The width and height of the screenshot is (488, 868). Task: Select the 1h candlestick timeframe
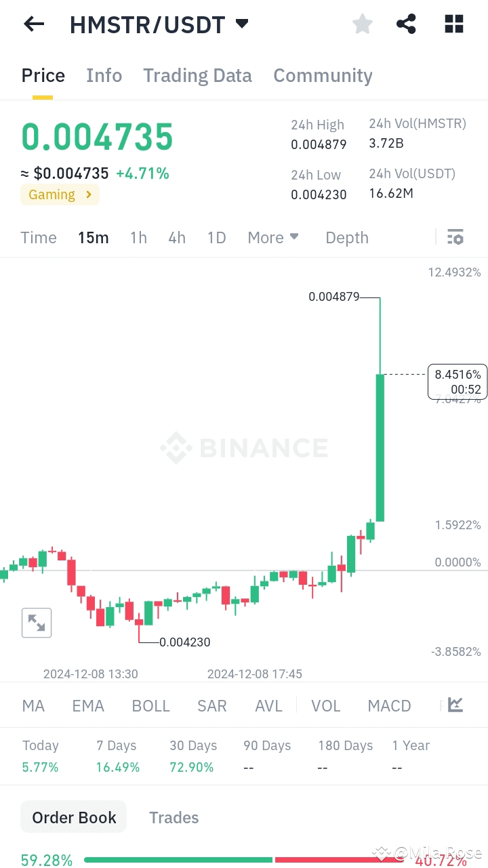(138, 237)
